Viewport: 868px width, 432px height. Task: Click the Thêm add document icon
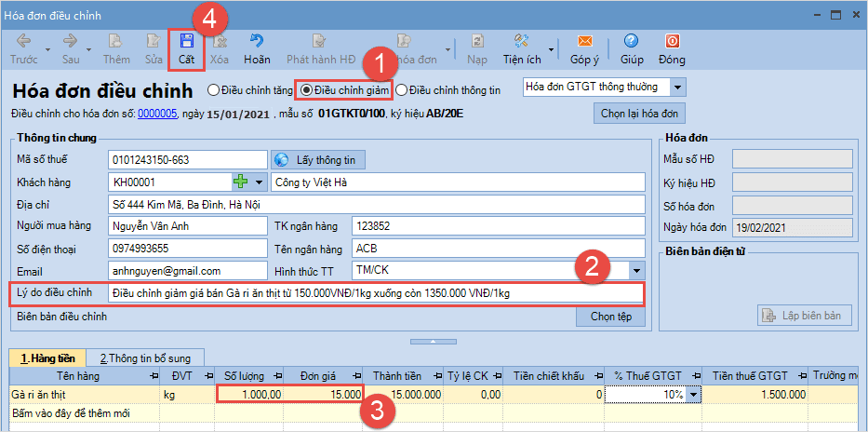click(115, 42)
